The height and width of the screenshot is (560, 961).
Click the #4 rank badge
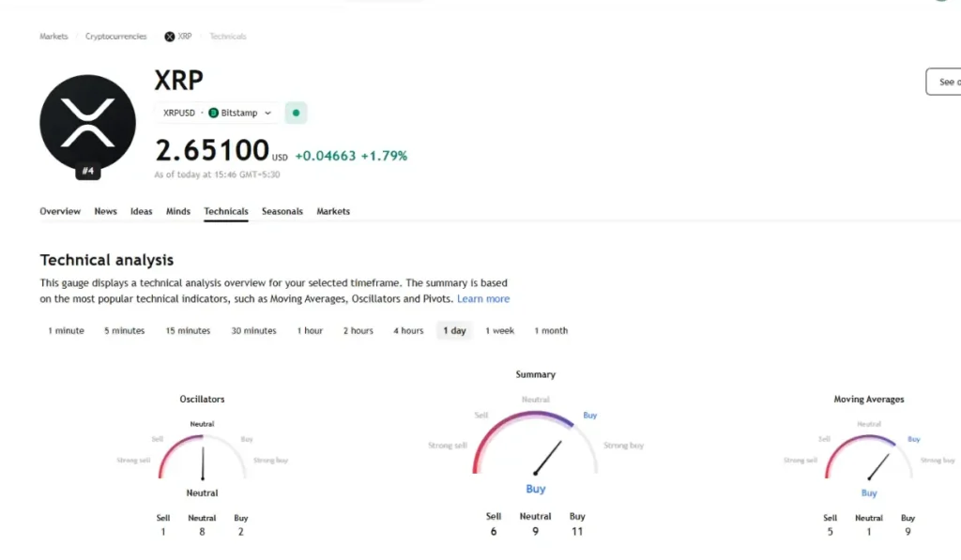pos(87,171)
